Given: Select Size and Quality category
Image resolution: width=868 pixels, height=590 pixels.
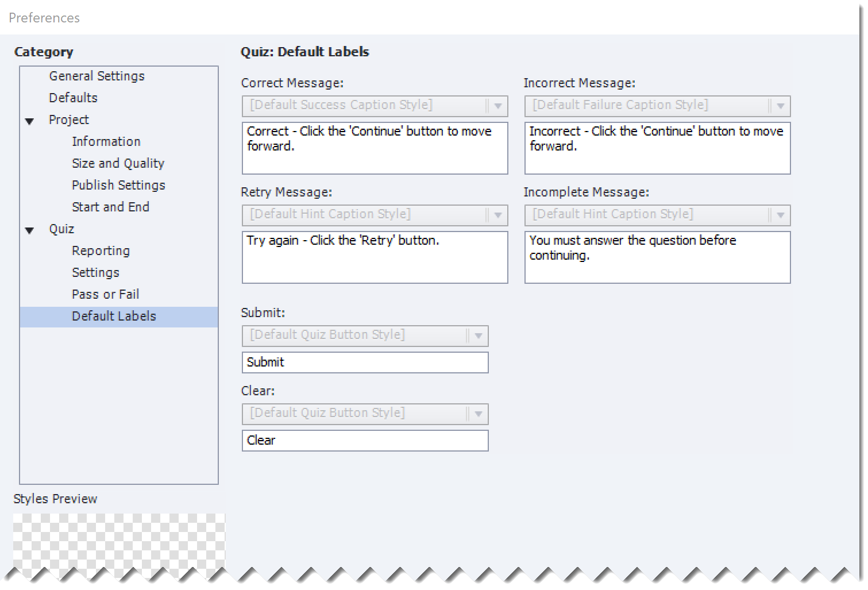Looking at the screenshot, I should click(118, 163).
